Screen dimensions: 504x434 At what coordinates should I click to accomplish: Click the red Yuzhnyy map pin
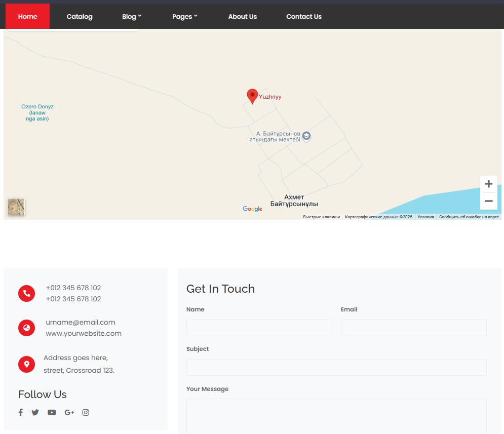[252, 96]
